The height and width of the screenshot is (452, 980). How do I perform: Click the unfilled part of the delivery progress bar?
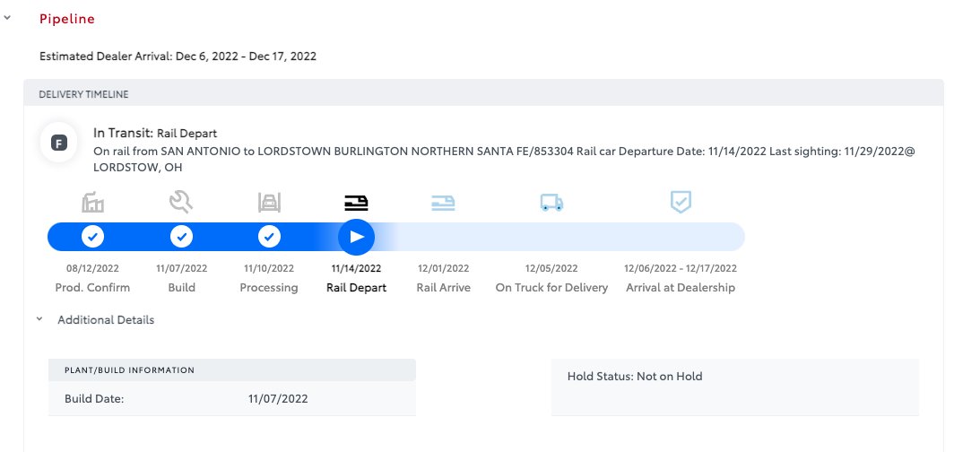(562, 237)
